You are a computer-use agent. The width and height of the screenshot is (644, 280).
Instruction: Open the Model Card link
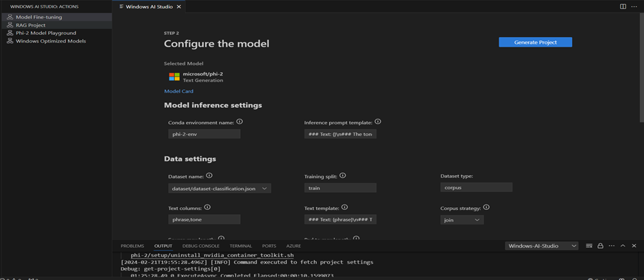(x=178, y=91)
